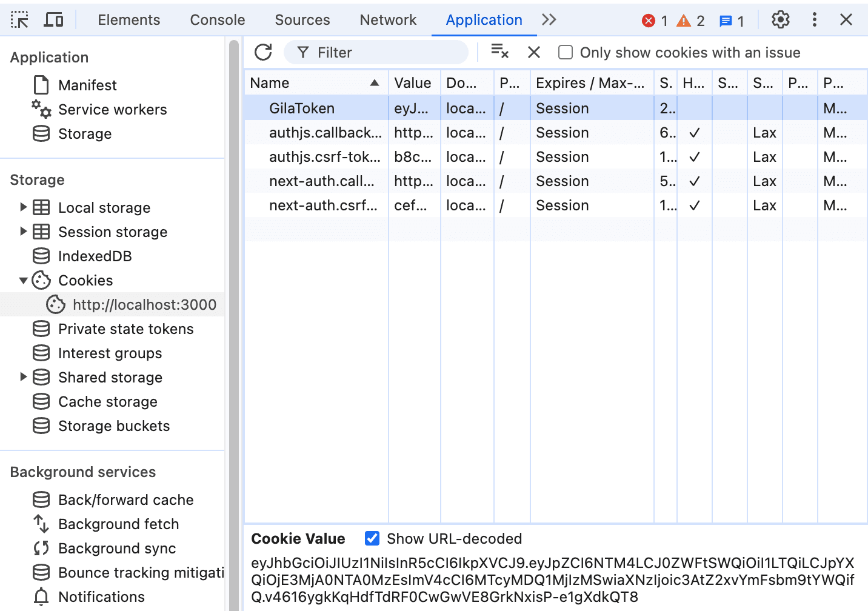Image resolution: width=868 pixels, height=611 pixels.
Task: Expand Session storage tree node
Action: point(23,232)
